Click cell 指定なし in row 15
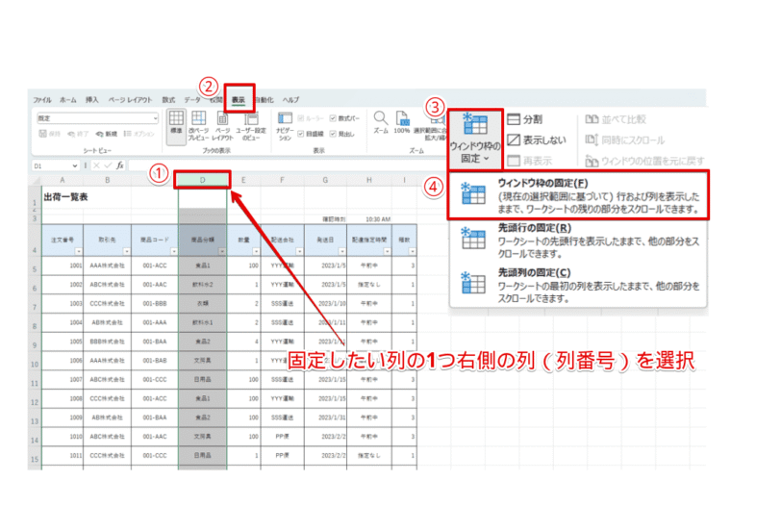The image size is (781, 532). coord(369,455)
